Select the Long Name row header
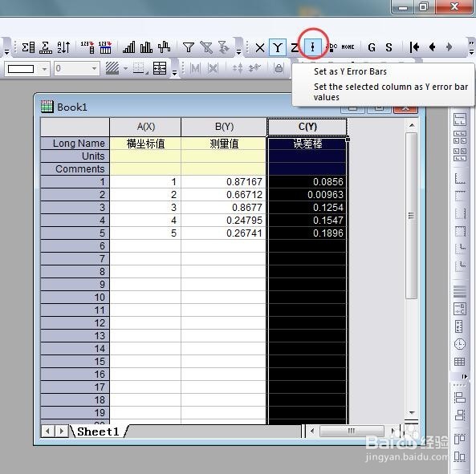This screenshot has width=476, height=474. tap(75, 143)
